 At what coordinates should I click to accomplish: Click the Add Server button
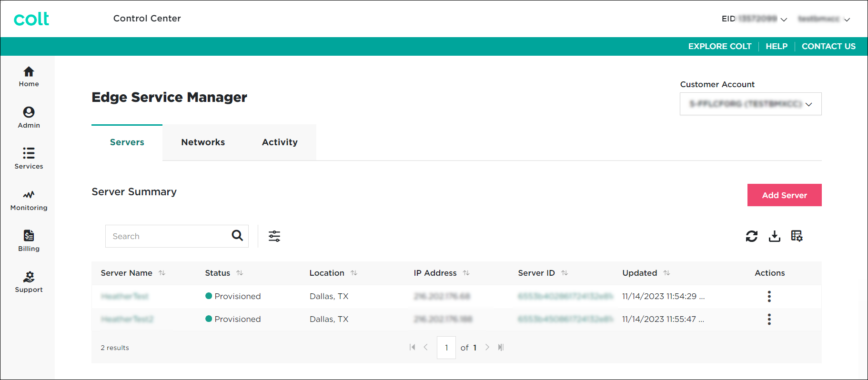(785, 195)
